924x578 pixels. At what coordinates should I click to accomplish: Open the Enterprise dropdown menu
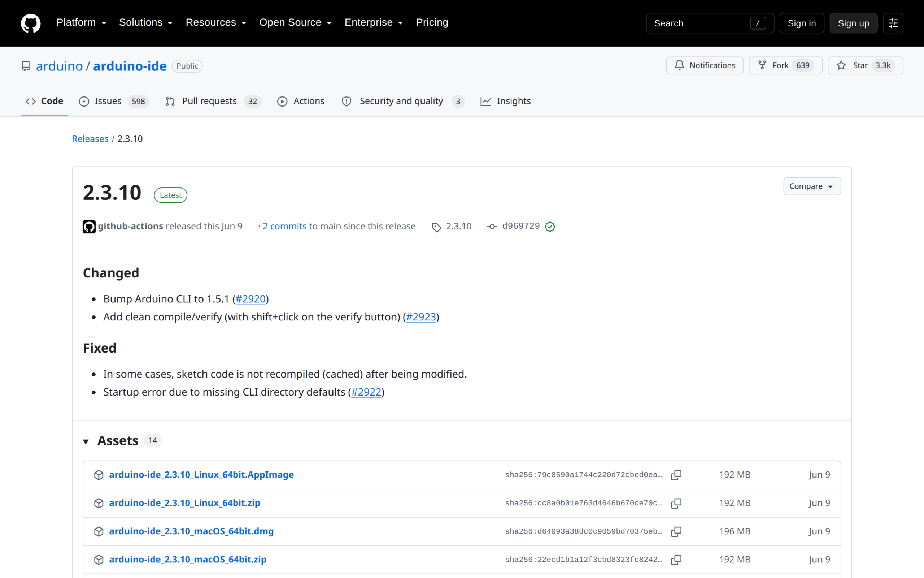374,22
